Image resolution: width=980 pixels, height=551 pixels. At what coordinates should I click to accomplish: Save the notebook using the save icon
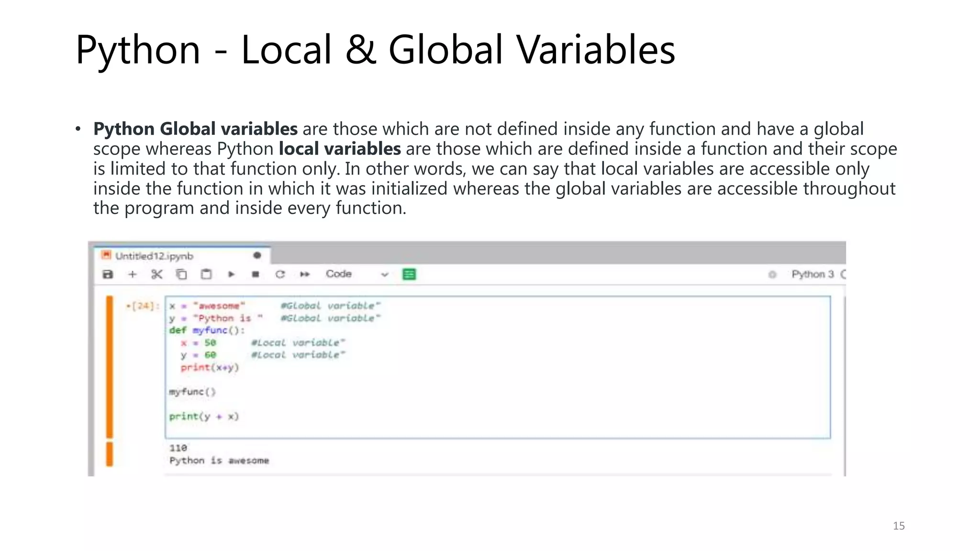(108, 274)
